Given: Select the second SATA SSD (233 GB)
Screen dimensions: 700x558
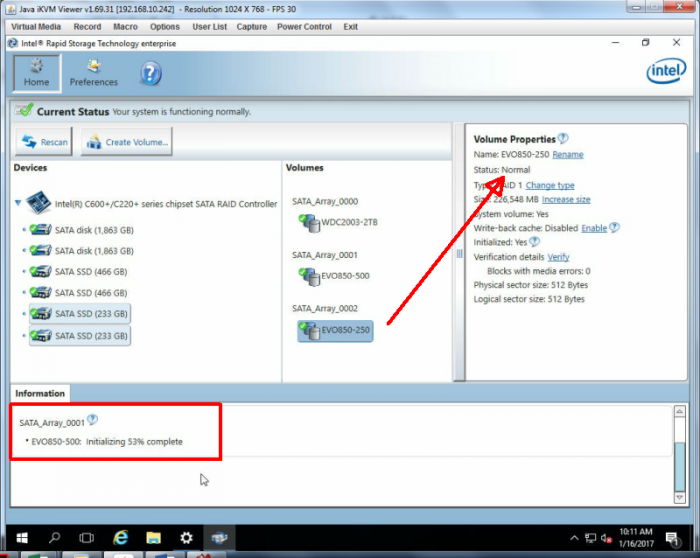Looking at the screenshot, I should [x=80, y=335].
